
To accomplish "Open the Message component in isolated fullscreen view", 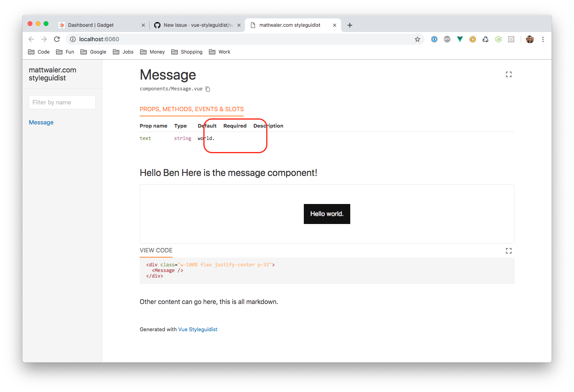I will click(508, 74).
